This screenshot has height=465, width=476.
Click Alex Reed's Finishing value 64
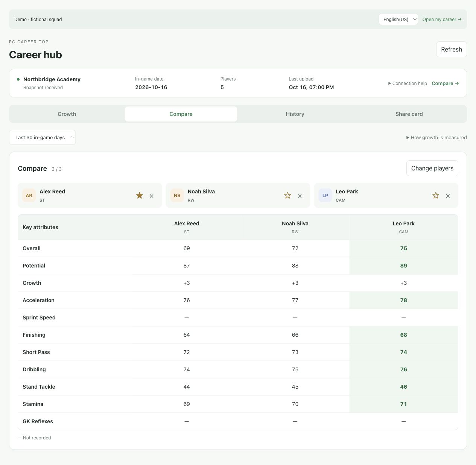(187, 335)
